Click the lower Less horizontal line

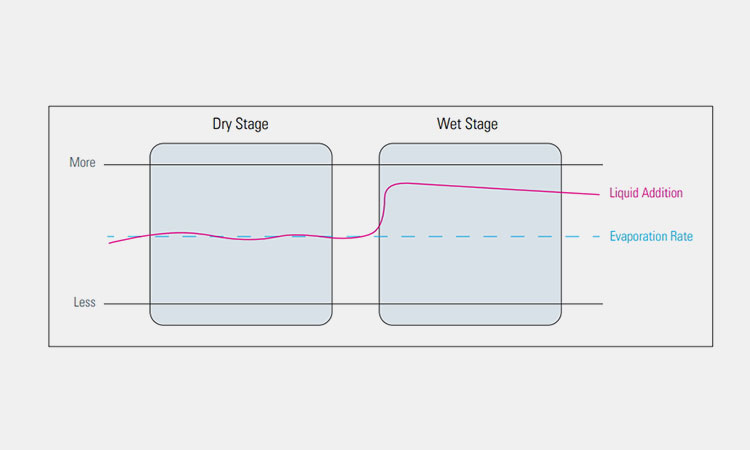pyautogui.click(x=353, y=304)
